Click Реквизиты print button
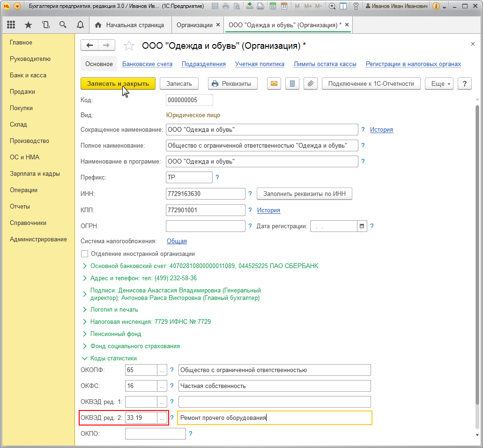Viewport: 483px width, 448px height. pyautogui.click(x=232, y=83)
